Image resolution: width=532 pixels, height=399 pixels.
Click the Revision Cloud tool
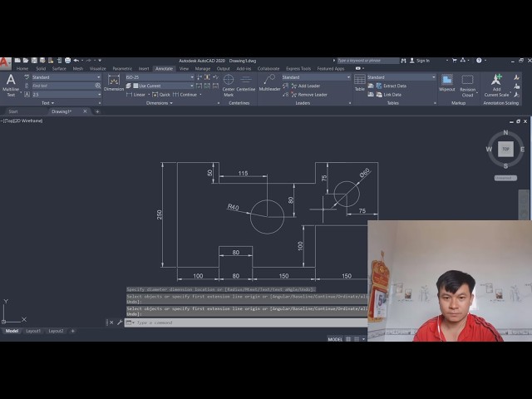467,86
